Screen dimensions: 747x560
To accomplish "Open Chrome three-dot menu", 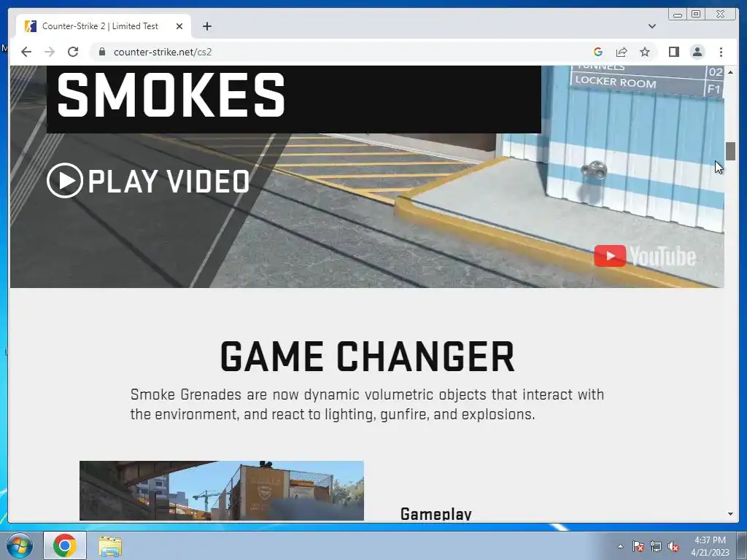I will point(721,52).
